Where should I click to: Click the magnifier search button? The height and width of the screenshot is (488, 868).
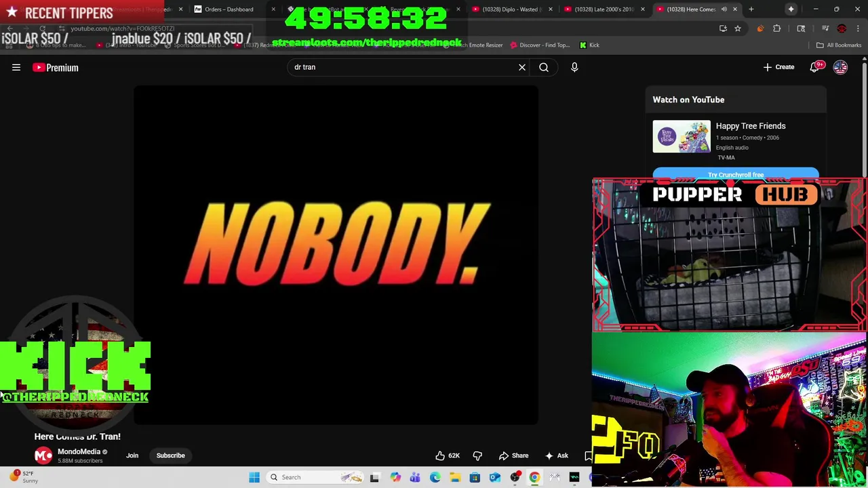click(x=544, y=67)
